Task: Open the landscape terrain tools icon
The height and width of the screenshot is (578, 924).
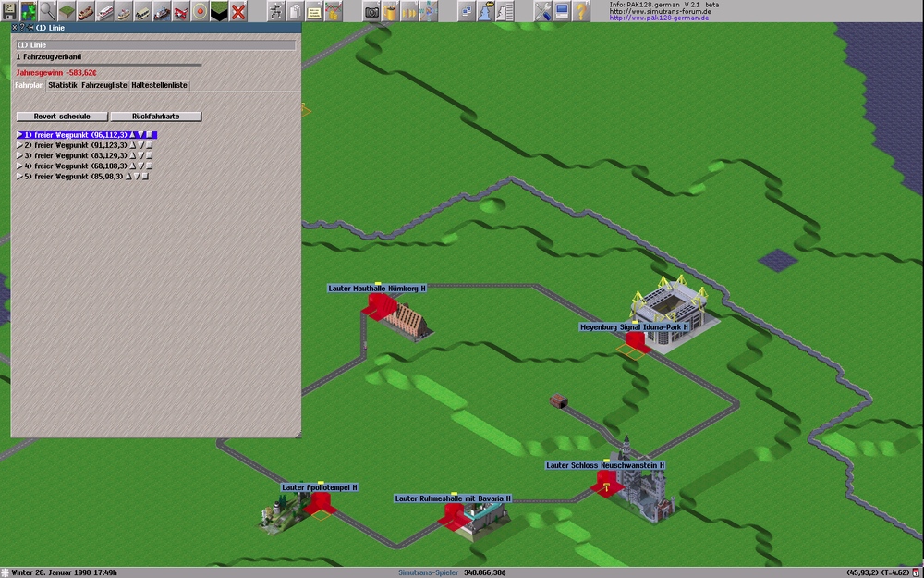Action: [66, 11]
